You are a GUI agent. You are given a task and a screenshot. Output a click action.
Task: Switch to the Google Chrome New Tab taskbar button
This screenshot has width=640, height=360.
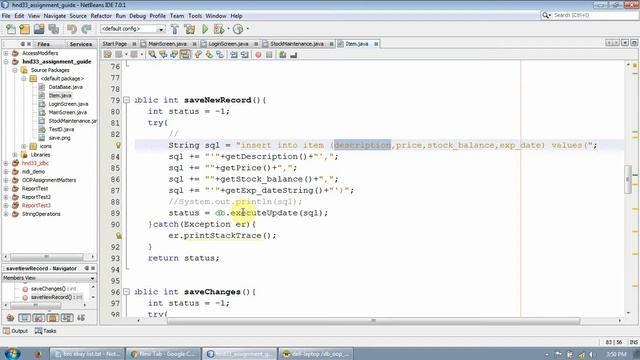(x=163, y=354)
